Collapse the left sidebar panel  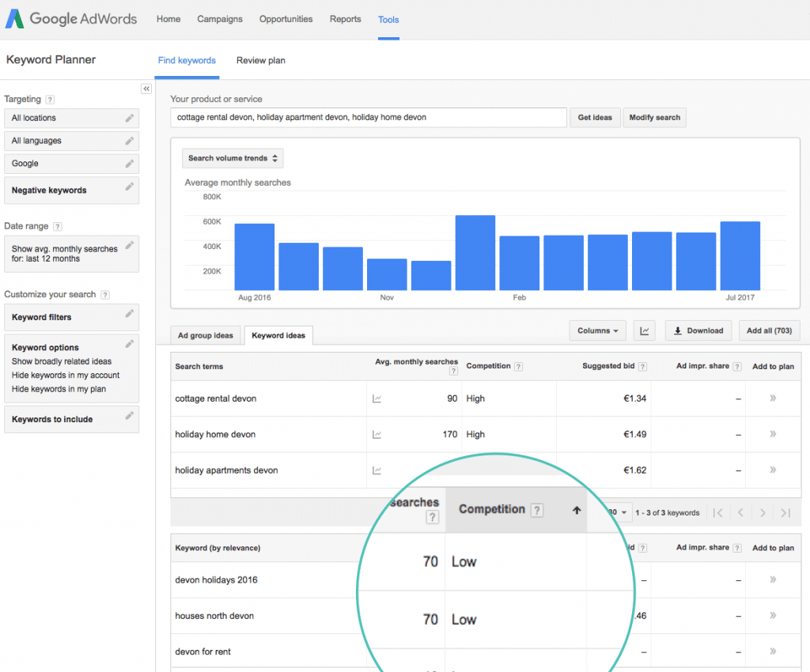(x=146, y=89)
